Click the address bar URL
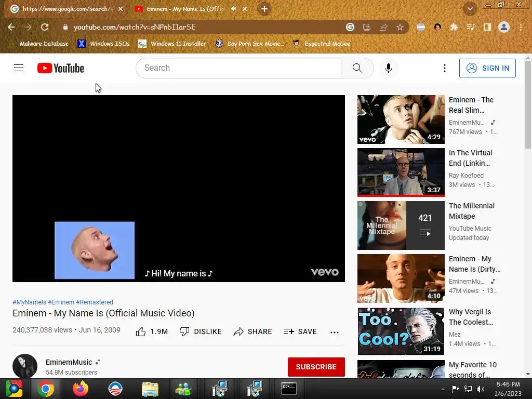 [135, 27]
